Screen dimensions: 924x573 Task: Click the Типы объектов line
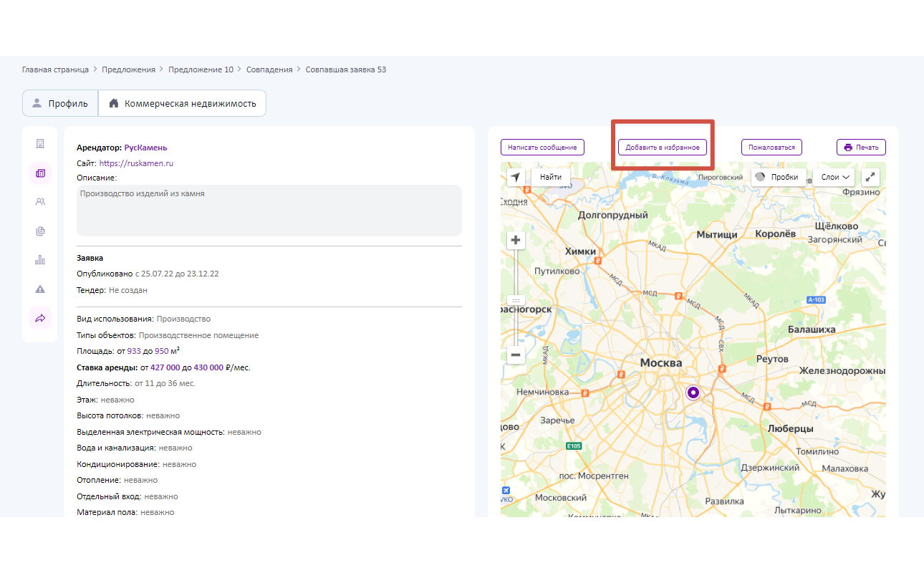(168, 335)
